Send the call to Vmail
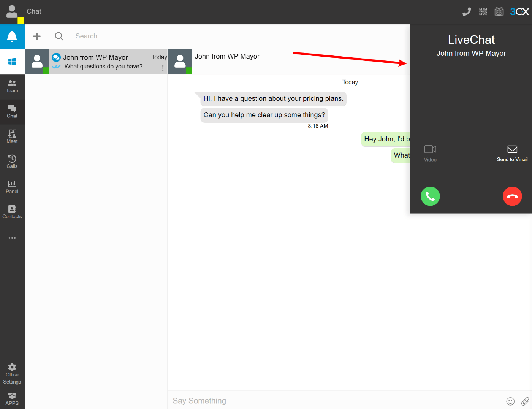This screenshot has width=532, height=409. pyautogui.click(x=512, y=153)
